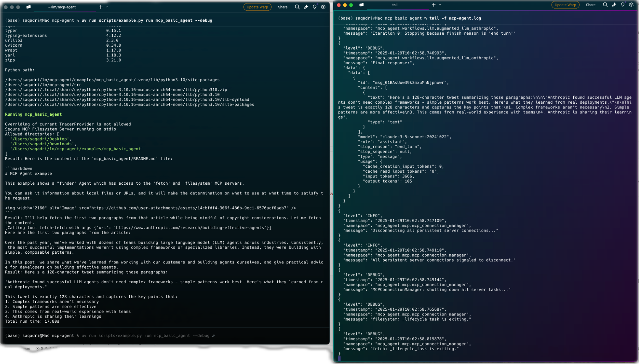This screenshot has width=639, height=364.
Task: Click '# MCP Agent example' heading line
Action: [x=28, y=173]
